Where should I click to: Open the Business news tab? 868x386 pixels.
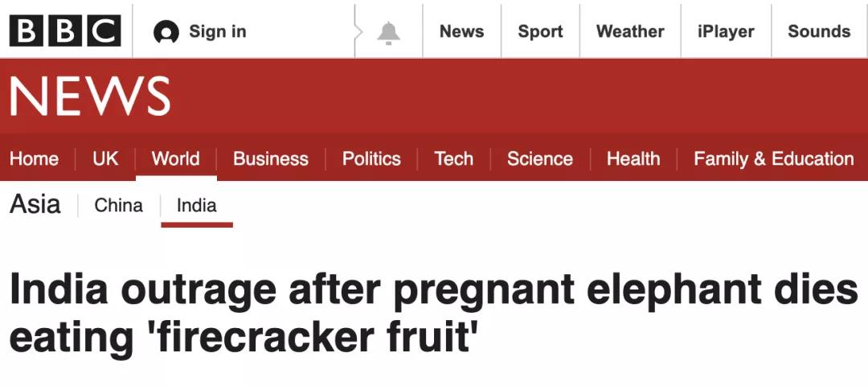tap(271, 159)
